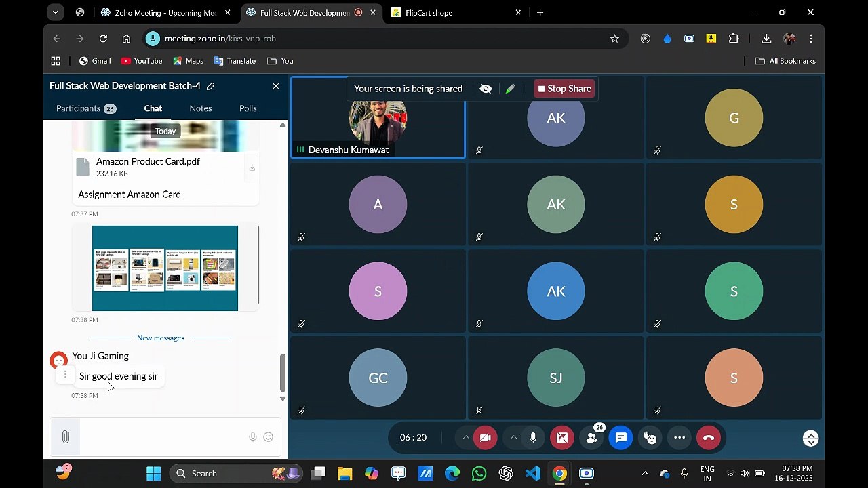Go to Chrome home page
This screenshot has width=868, height=488.
point(126,39)
